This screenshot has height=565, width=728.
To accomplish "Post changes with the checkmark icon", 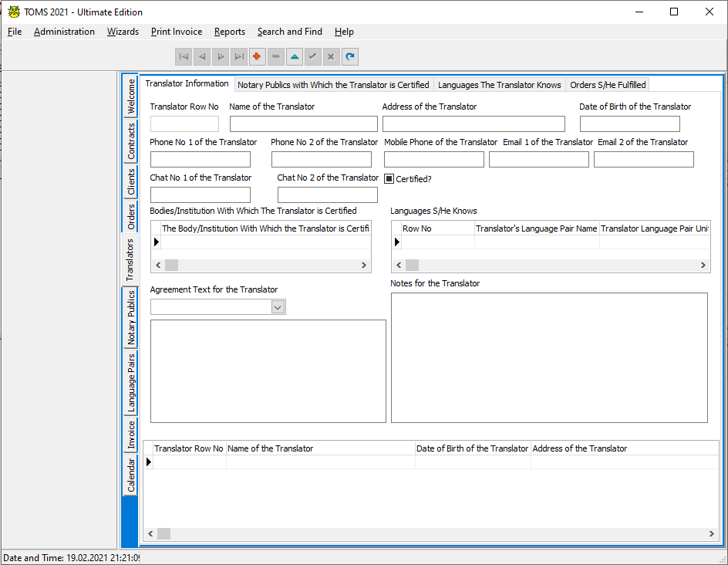I will tap(312, 56).
